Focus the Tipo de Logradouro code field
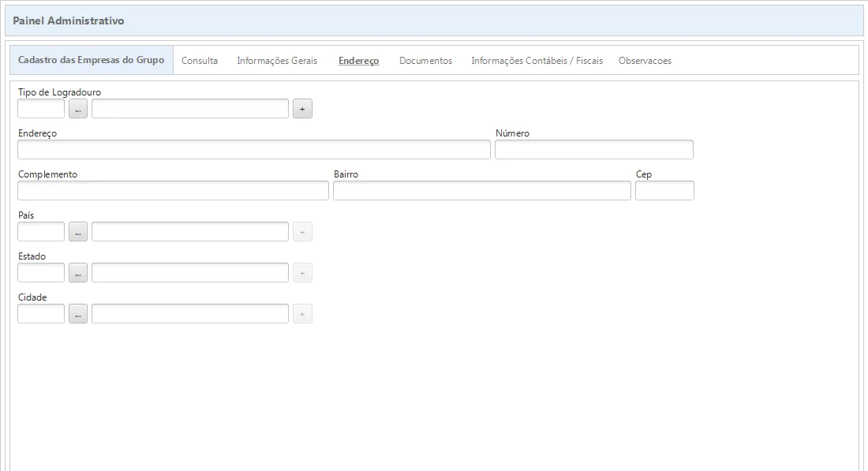 pos(41,109)
